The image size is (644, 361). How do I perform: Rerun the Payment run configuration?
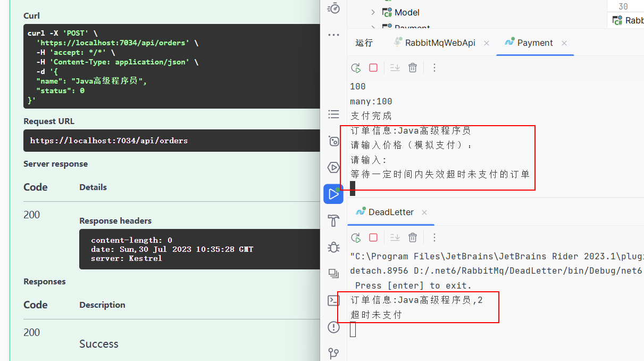[x=356, y=68]
